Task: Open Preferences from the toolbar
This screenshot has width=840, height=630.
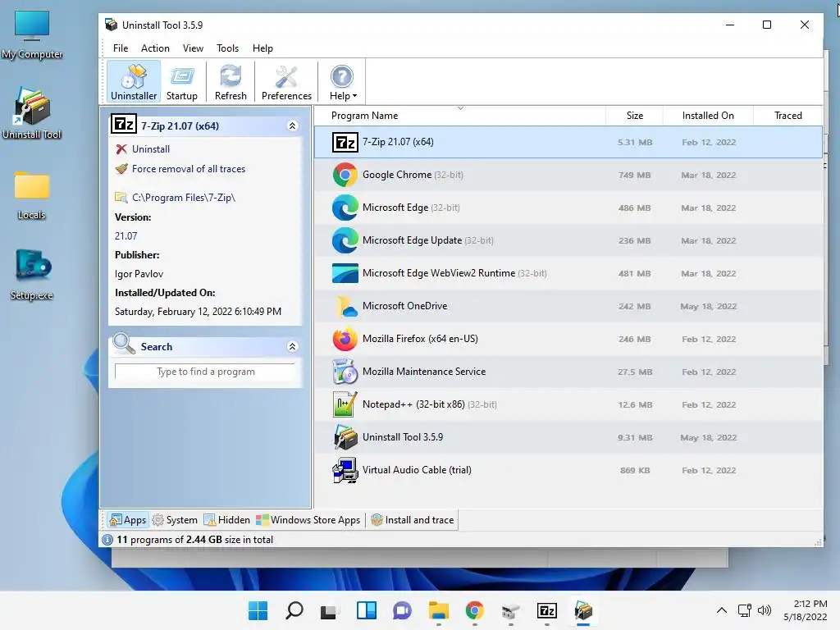Action: tap(286, 81)
